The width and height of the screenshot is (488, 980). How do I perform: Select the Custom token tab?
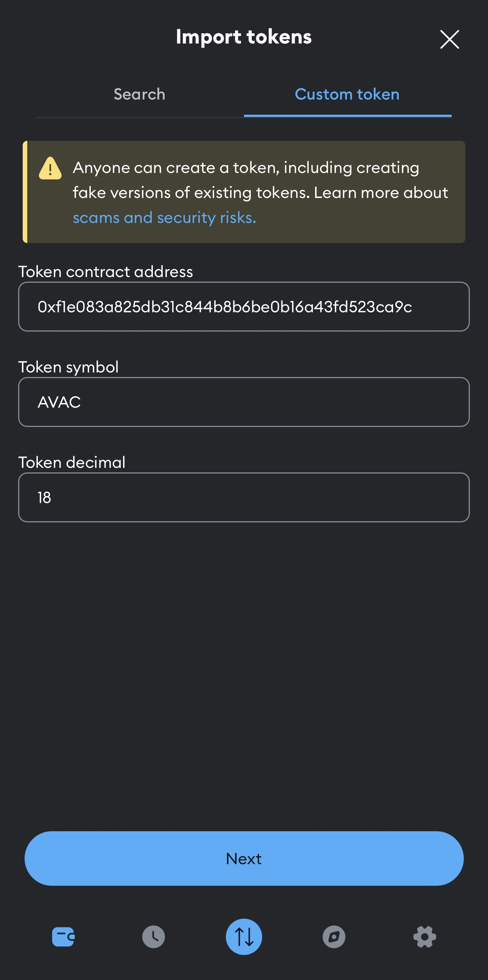point(347,94)
